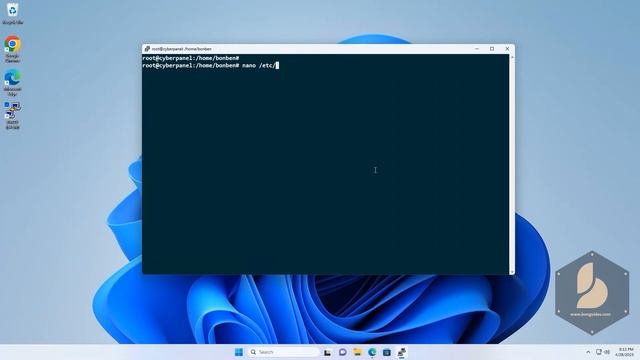Click the nano /etc/ command line
This screenshot has height=360, width=640.
click(x=211, y=65)
